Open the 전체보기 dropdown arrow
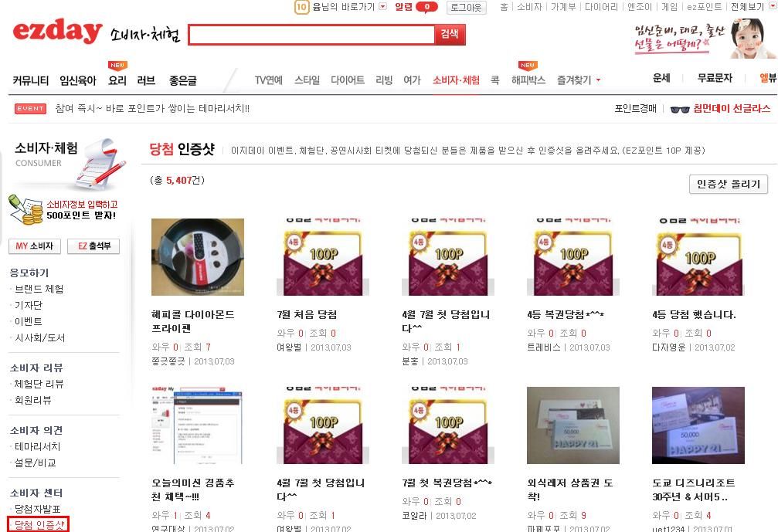The width and height of the screenshot is (778, 532). point(772,6)
